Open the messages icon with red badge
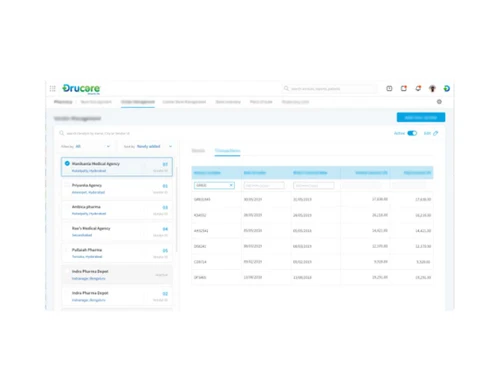500x375 pixels. click(404, 88)
